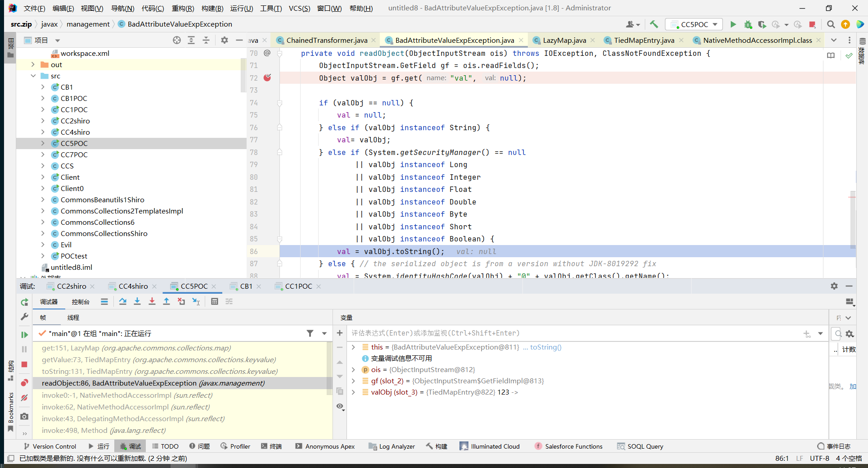The height and width of the screenshot is (468, 868).
Task: Filter frames with the funnel icon
Action: (x=310, y=333)
